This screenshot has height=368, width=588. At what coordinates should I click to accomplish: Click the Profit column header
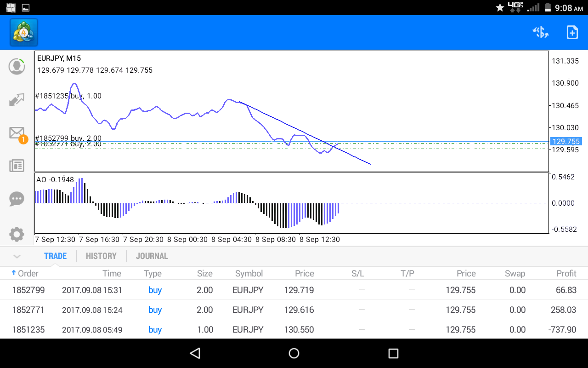[566, 273]
